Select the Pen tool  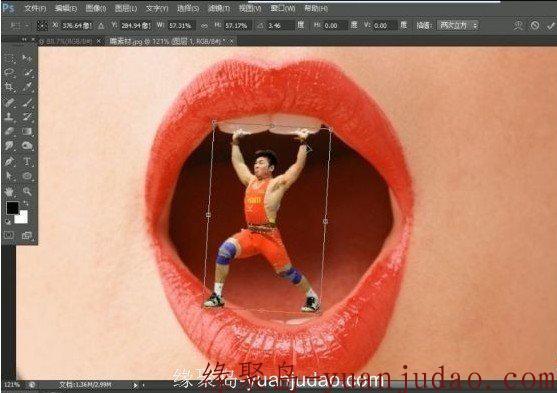[x=10, y=161]
